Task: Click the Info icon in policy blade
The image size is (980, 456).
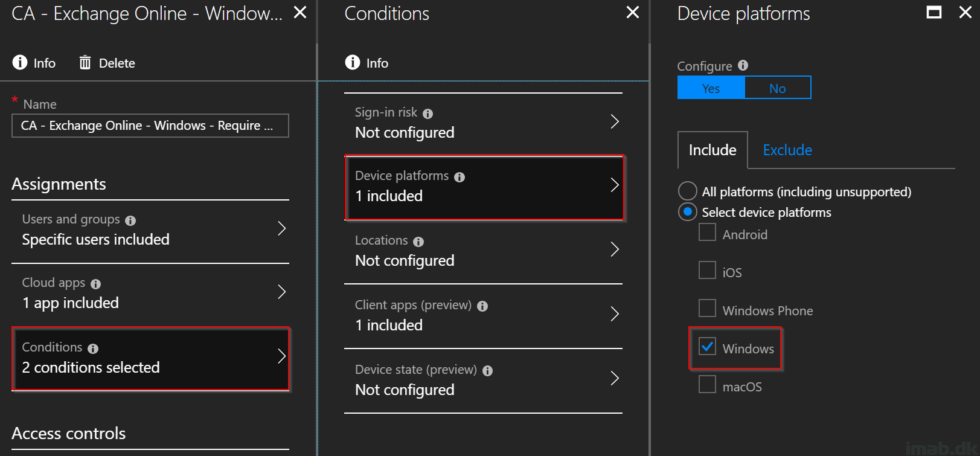Action: (x=20, y=62)
